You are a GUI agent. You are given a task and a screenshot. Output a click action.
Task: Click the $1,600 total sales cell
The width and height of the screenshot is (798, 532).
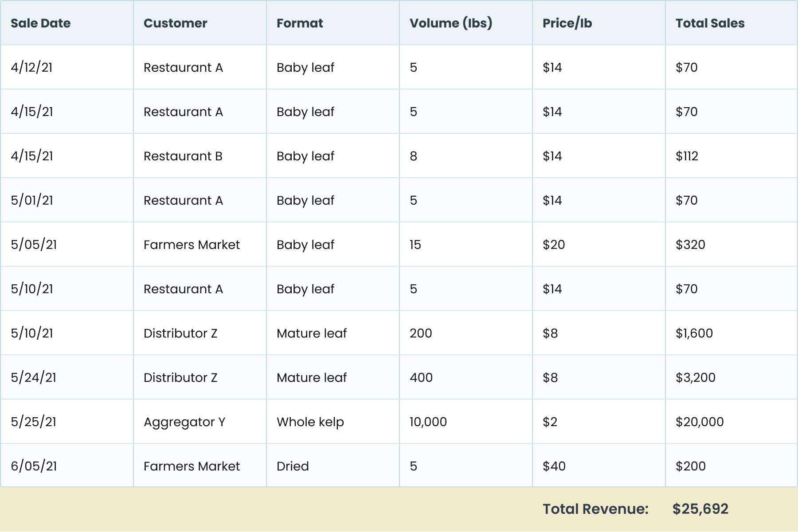tap(694, 333)
